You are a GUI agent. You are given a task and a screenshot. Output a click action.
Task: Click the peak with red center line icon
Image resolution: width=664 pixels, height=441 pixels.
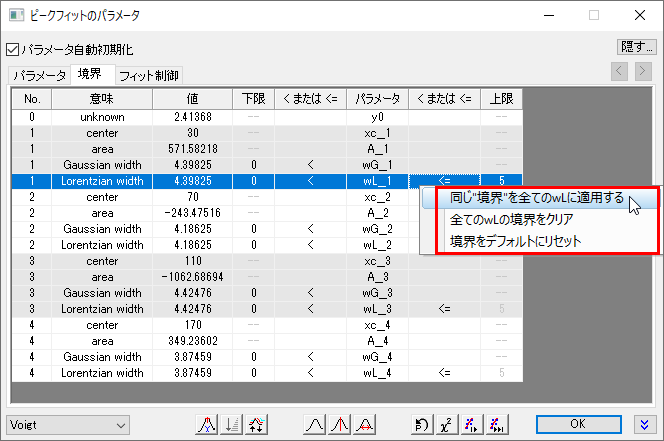point(340,424)
